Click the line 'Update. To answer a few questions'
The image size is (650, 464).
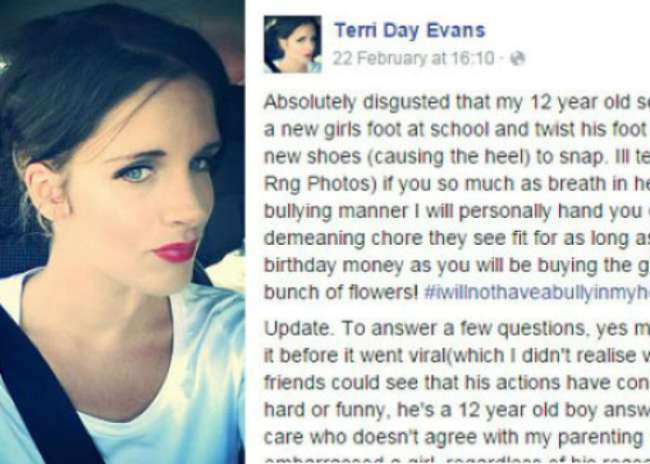pyautogui.click(x=456, y=329)
